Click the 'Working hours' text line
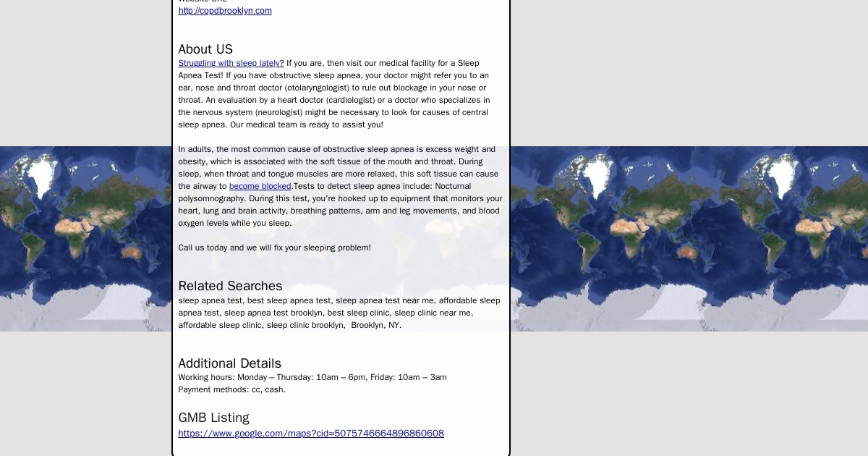Viewport: 868px width, 456px height. [x=312, y=377]
